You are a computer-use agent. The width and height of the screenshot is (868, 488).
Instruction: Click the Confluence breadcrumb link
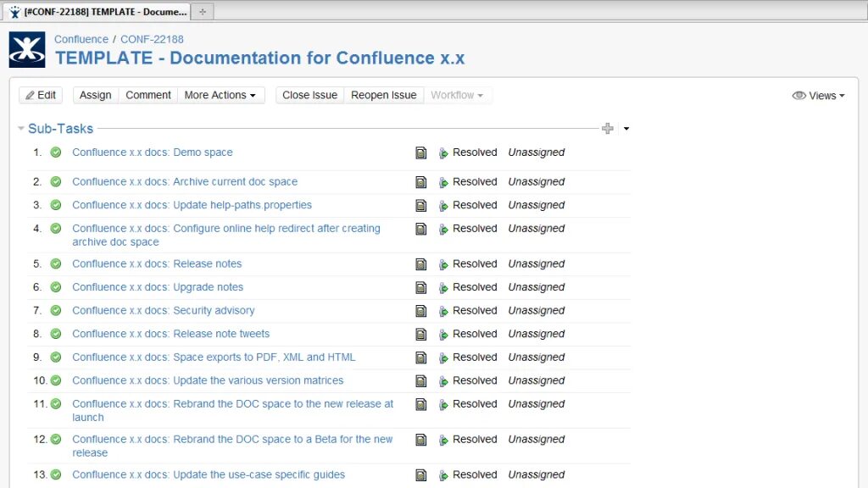81,39
